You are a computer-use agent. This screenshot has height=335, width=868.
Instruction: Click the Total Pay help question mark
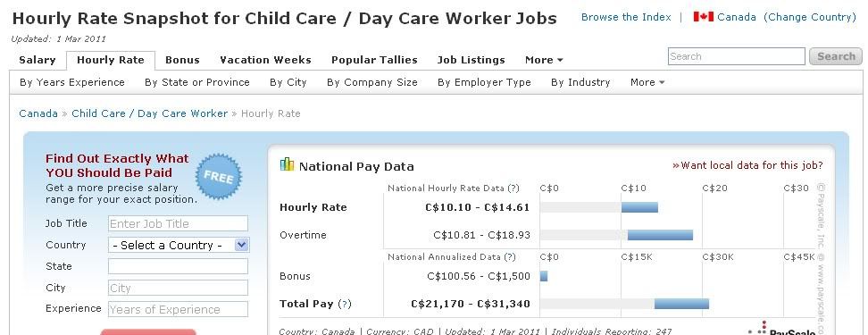[345, 304]
